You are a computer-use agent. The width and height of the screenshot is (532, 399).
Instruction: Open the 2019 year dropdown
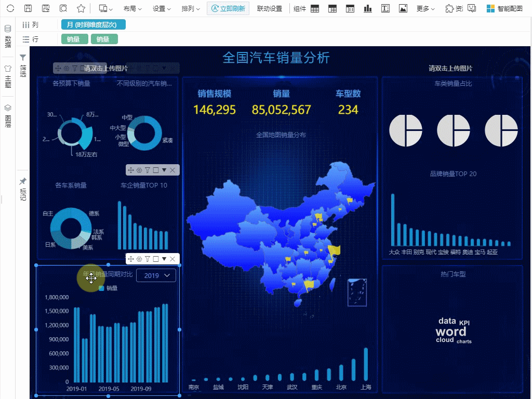[x=156, y=275]
